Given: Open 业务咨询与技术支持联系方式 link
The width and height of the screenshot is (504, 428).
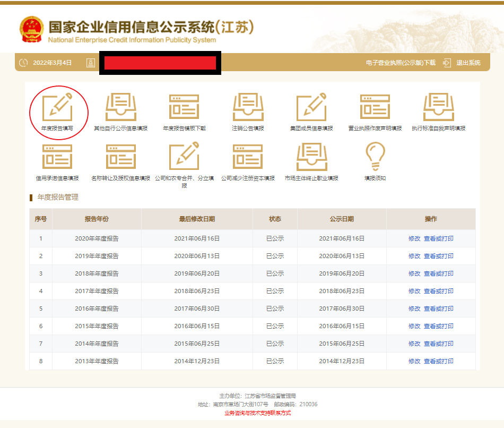Looking at the screenshot, I should tap(258, 413).
